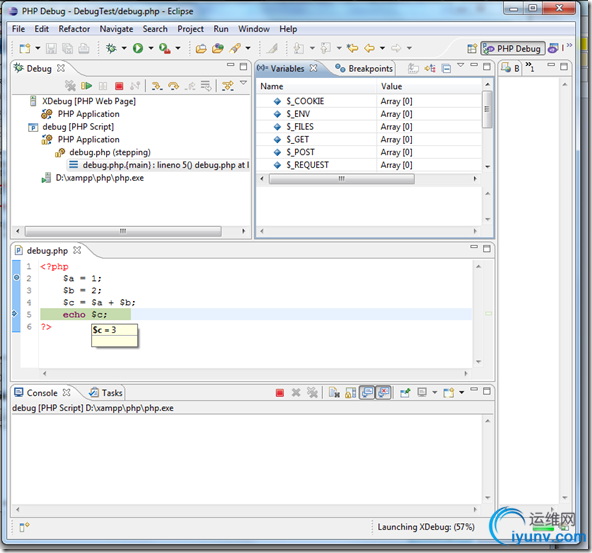592x553 pixels.
Task: Click the New file toolbar icon
Action: point(25,48)
